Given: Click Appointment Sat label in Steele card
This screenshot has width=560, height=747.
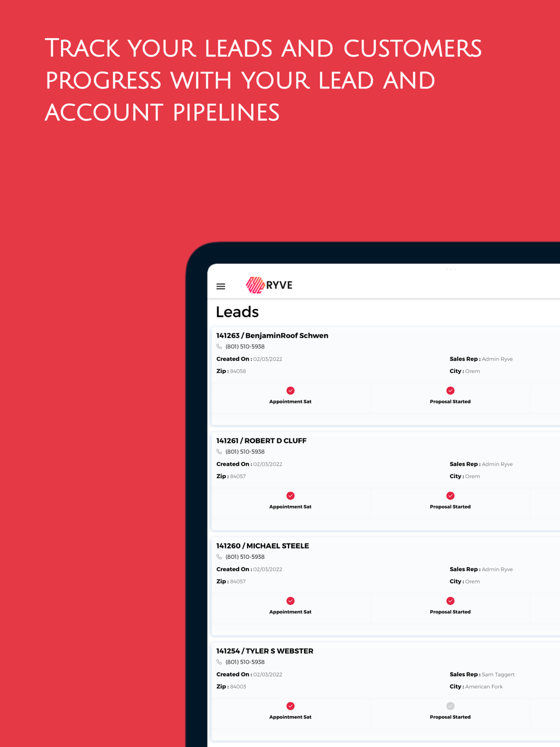Looking at the screenshot, I should tap(290, 612).
